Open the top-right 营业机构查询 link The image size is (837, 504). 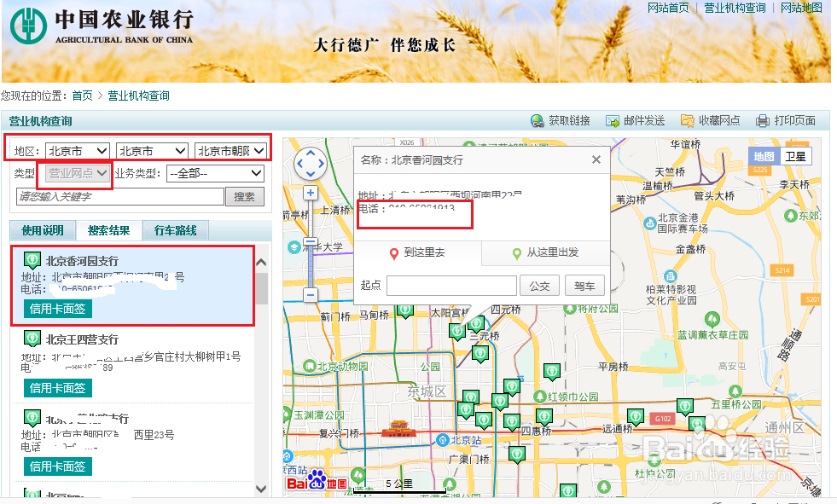click(735, 8)
